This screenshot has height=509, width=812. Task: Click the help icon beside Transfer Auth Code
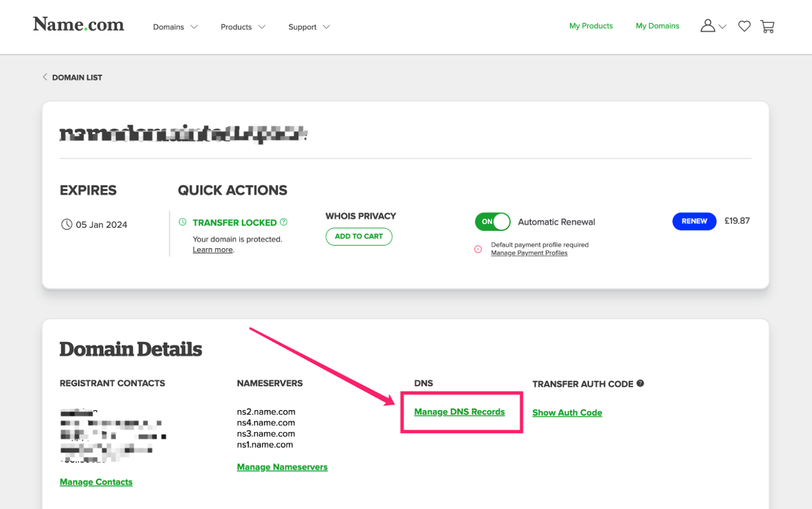640,383
